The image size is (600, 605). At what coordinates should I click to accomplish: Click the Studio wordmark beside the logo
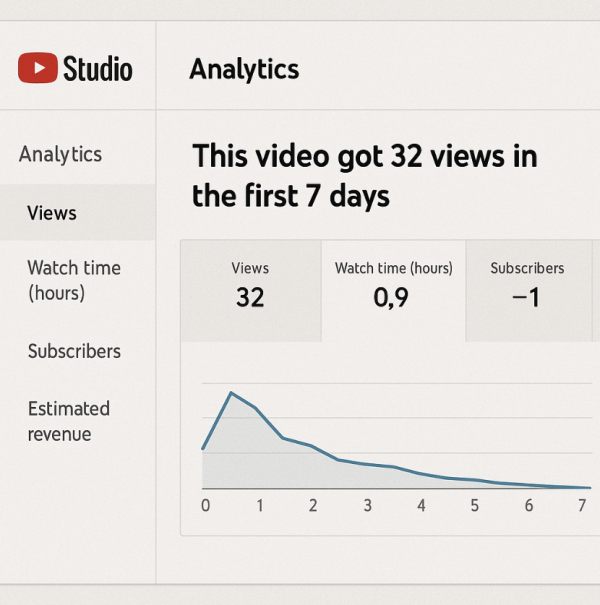97,68
